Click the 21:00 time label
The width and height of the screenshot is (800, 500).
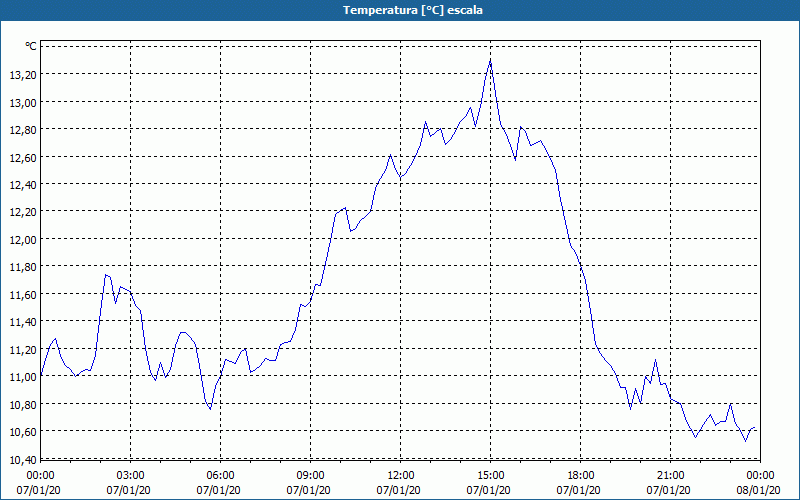pyautogui.click(x=670, y=476)
